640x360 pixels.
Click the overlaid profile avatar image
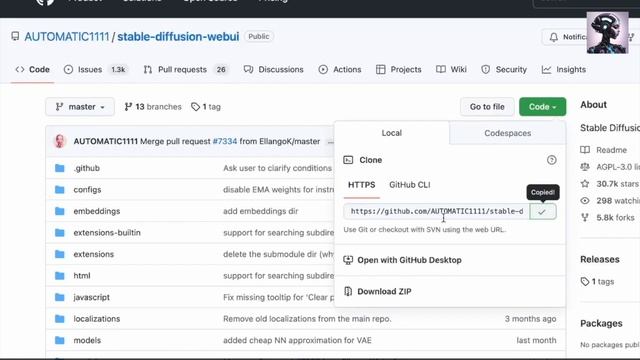(x=607, y=33)
